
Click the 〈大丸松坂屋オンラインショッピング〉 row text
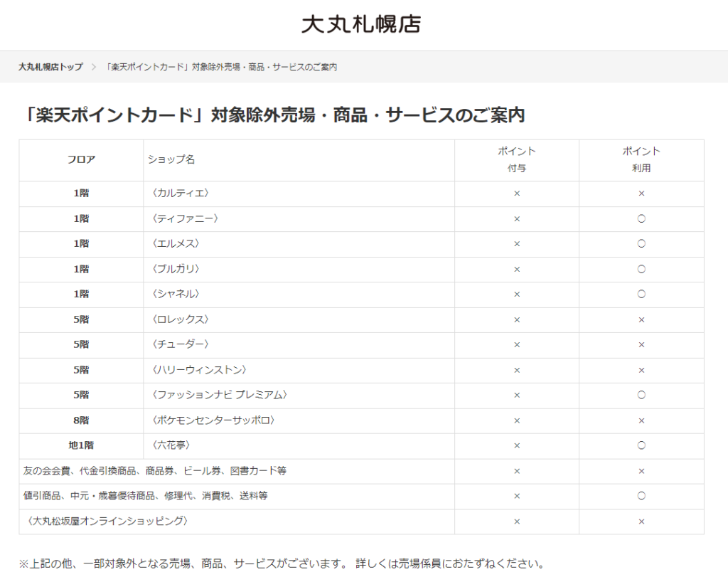107,521
